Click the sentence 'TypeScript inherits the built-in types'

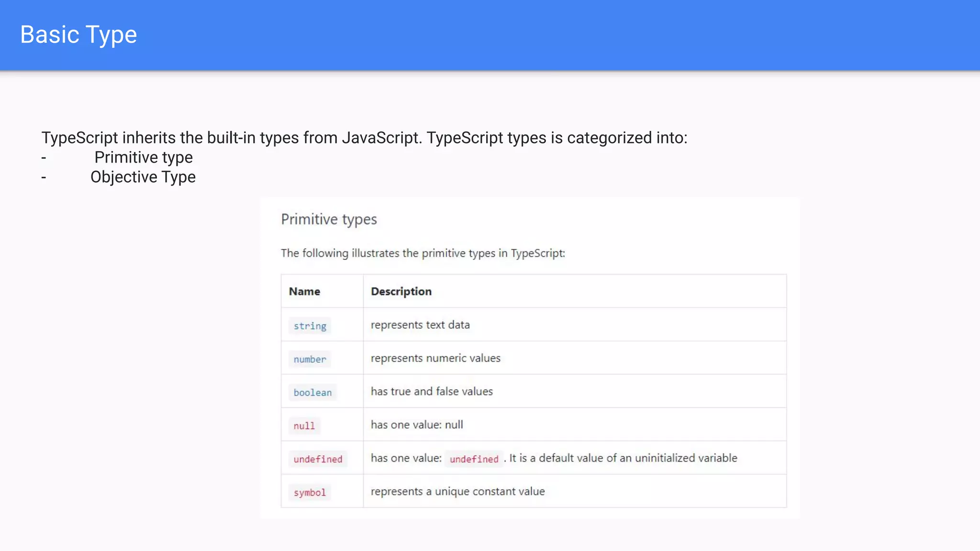coord(364,138)
